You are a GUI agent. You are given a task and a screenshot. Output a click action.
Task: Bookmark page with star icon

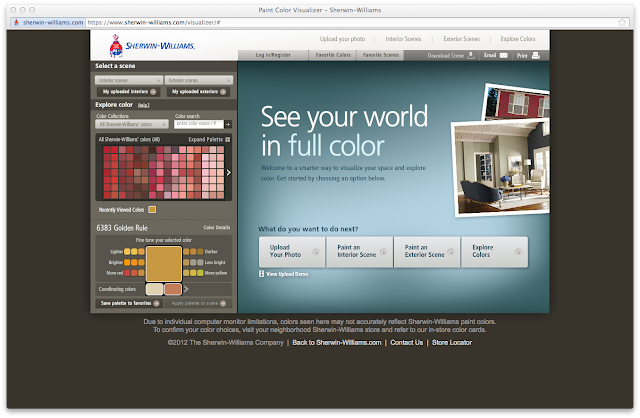tap(622, 22)
